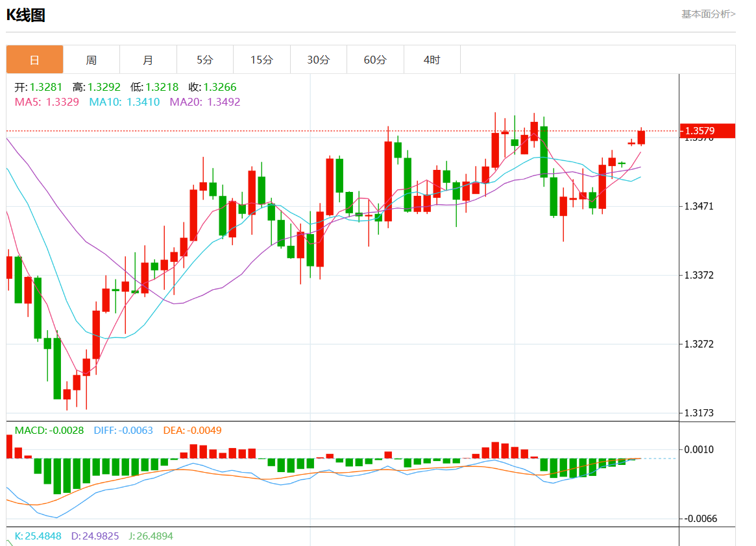756x546 pixels.
Task: Open the 15分 interval tab
Action: (262, 60)
